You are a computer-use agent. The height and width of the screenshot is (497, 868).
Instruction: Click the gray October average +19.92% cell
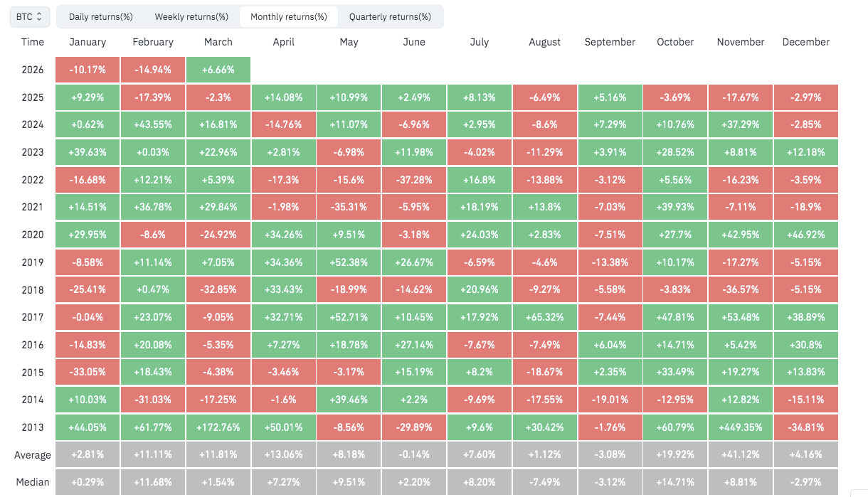pyautogui.click(x=675, y=455)
